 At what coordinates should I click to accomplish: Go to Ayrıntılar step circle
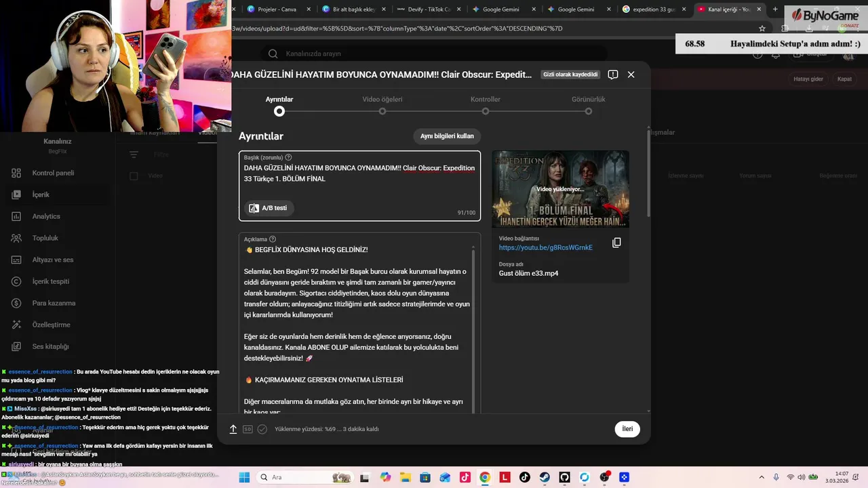click(x=279, y=111)
